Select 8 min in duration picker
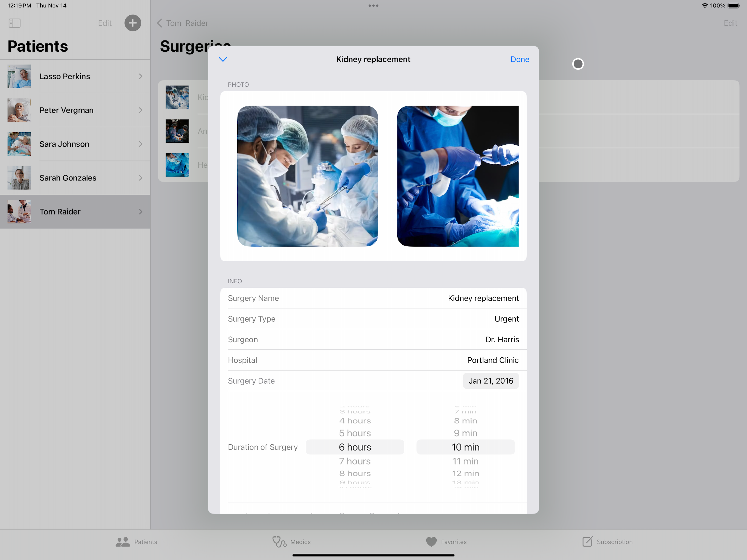The width and height of the screenshot is (747, 560). pyautogui.click(x=465, y=421)
